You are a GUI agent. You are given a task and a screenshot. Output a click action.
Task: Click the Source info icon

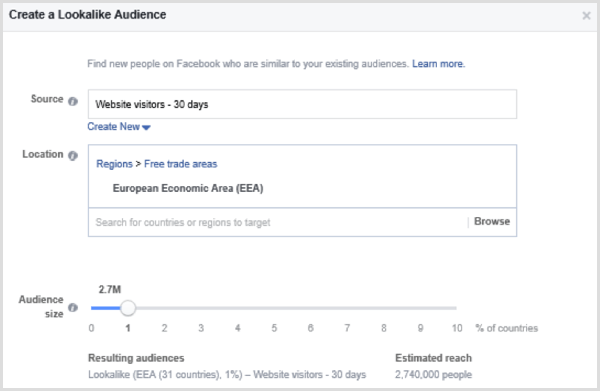[x=73, y=101]
